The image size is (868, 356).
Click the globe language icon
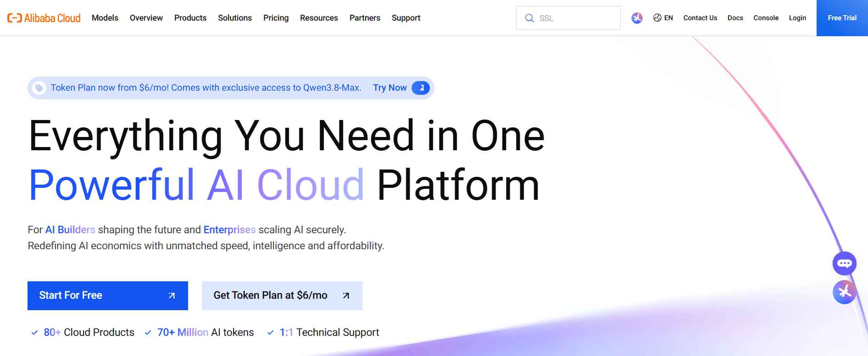coord(657,18)
